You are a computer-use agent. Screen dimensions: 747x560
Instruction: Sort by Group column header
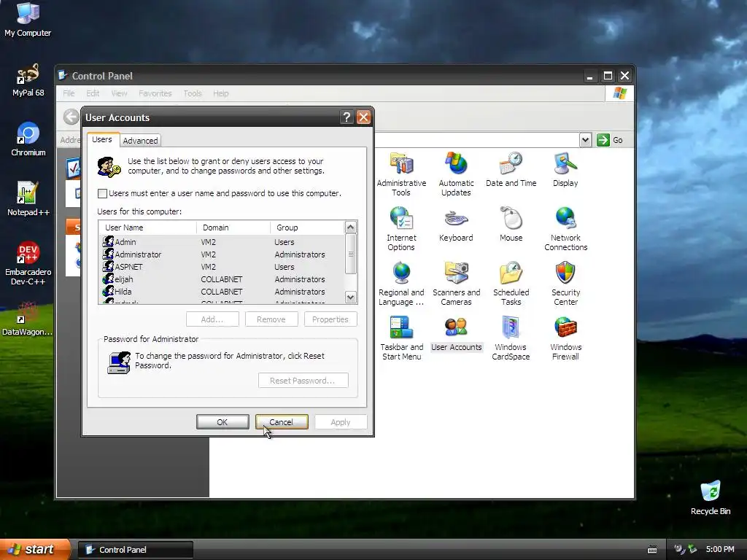point(307,227)
